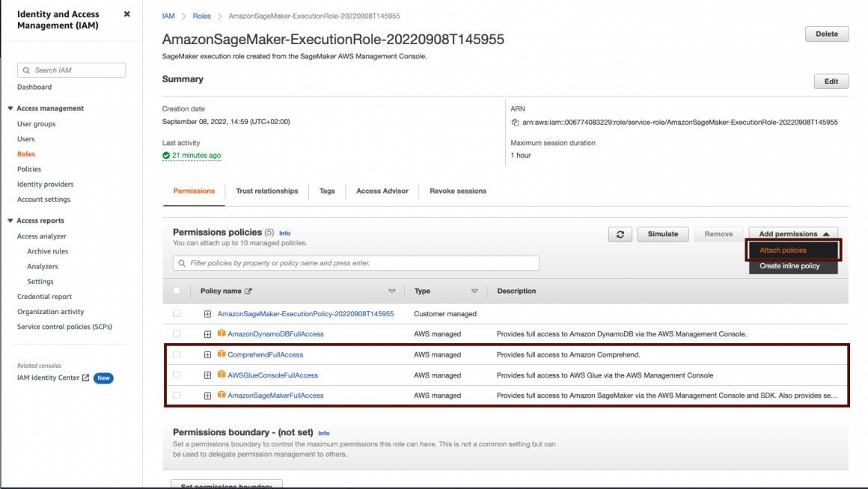This screenshot has height=489, width=868.
Task: Click the copy ARN icon
Action: coord(515,122)
